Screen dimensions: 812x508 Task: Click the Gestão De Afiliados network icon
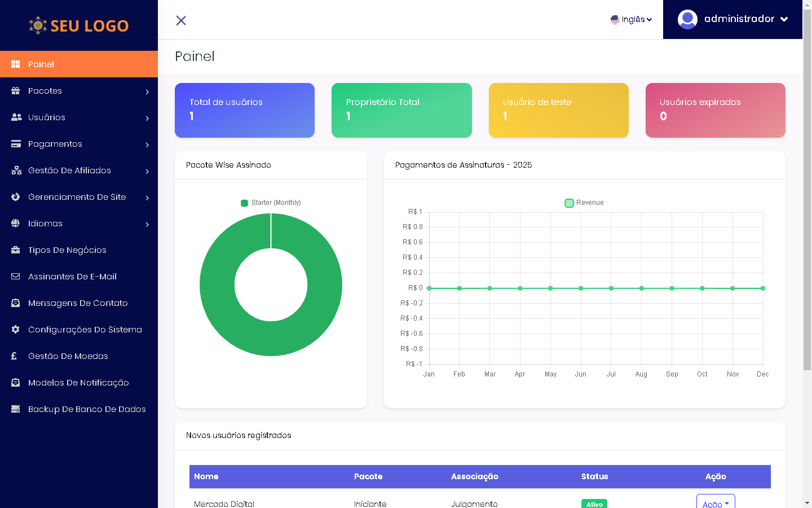(x=16, y=170)
